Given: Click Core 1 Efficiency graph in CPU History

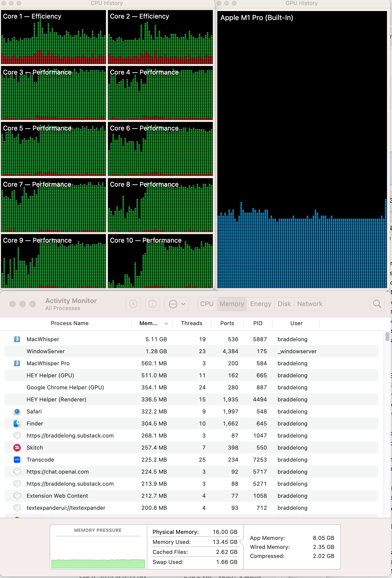Looking at the screenshot, I should click(53, 37).
